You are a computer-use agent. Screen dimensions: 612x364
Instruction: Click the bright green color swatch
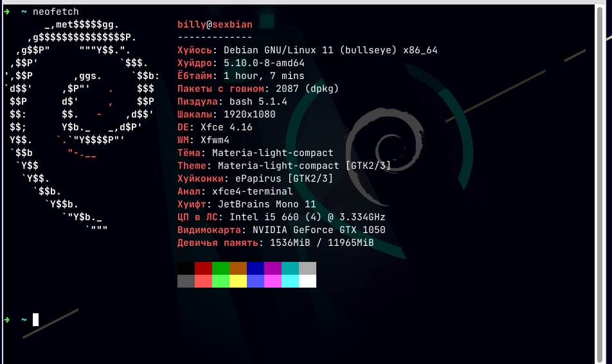point(221,281)
